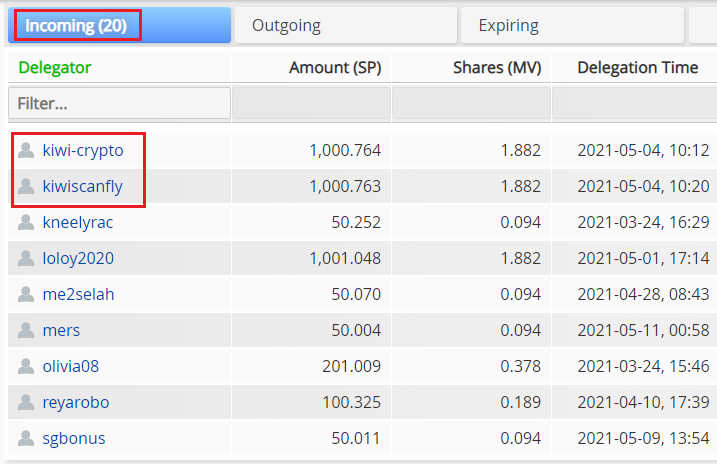Open the loloy2020 delegator link

pos(78,259)
